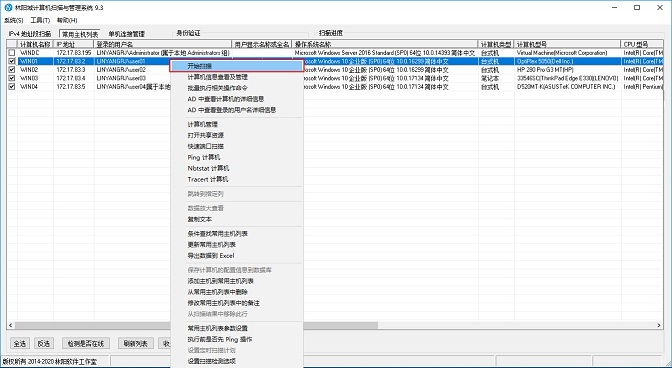Click horizontal scrollbar right arrow
Image resolution: width=672 pixels, height=368 pixels.
click(x=660, y=326)
